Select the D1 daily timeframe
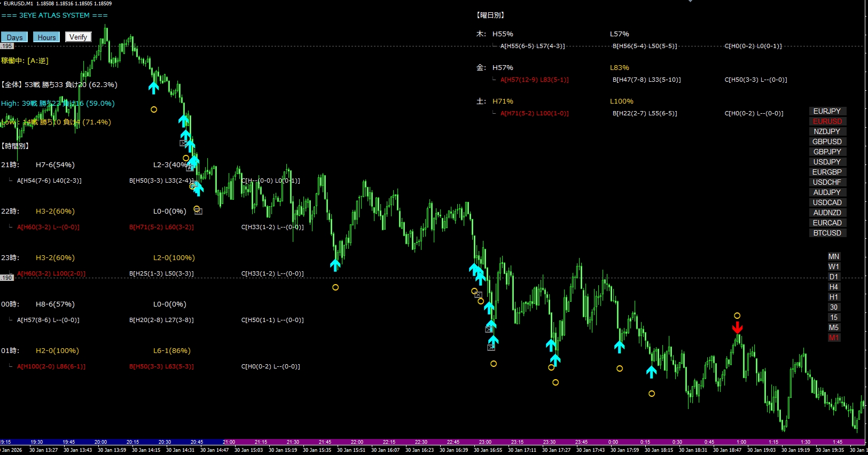This screenshot has width=868, height=455. pyautogui.click(x=833, y=277)
